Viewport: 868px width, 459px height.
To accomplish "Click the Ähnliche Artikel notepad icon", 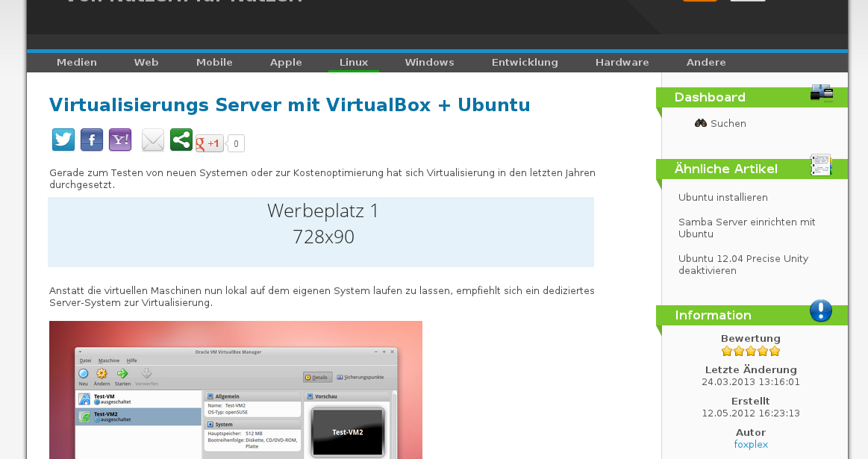I will click(x=820, y=165).
